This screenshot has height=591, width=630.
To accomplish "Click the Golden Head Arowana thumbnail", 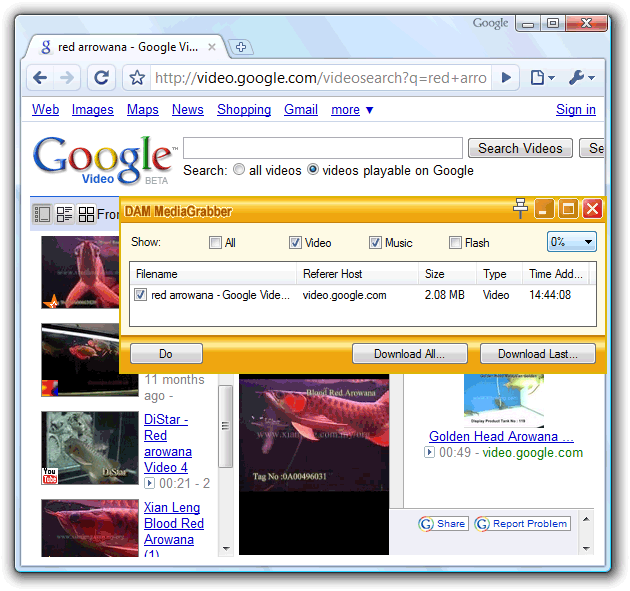I will tap(504, 401).
